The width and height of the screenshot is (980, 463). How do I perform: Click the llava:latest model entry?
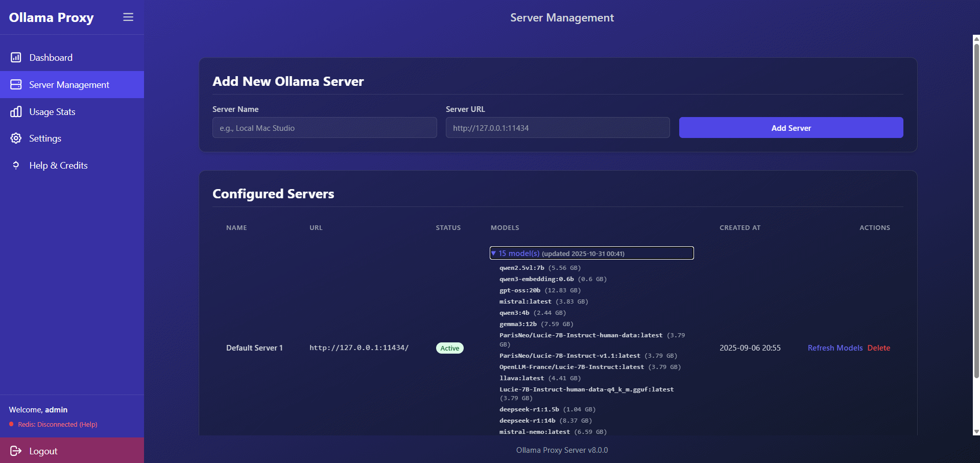point(540,378)
